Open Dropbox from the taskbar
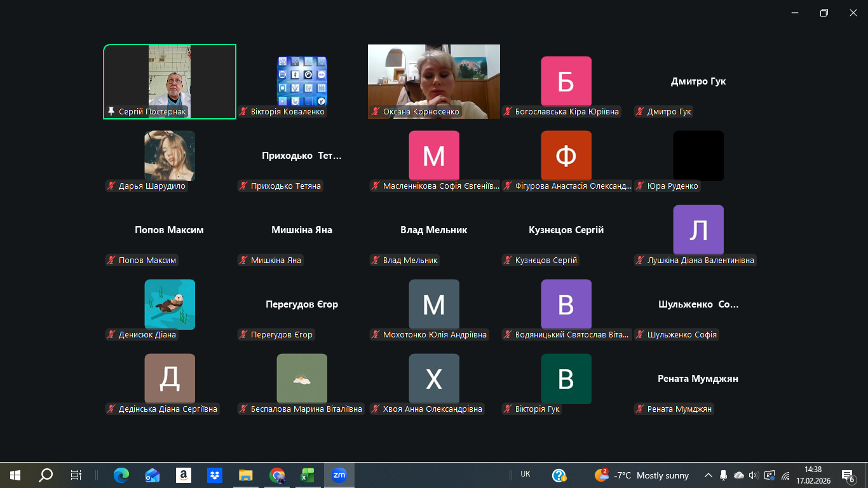Viewport: 868px width, 488px height. tap(214, 475)
